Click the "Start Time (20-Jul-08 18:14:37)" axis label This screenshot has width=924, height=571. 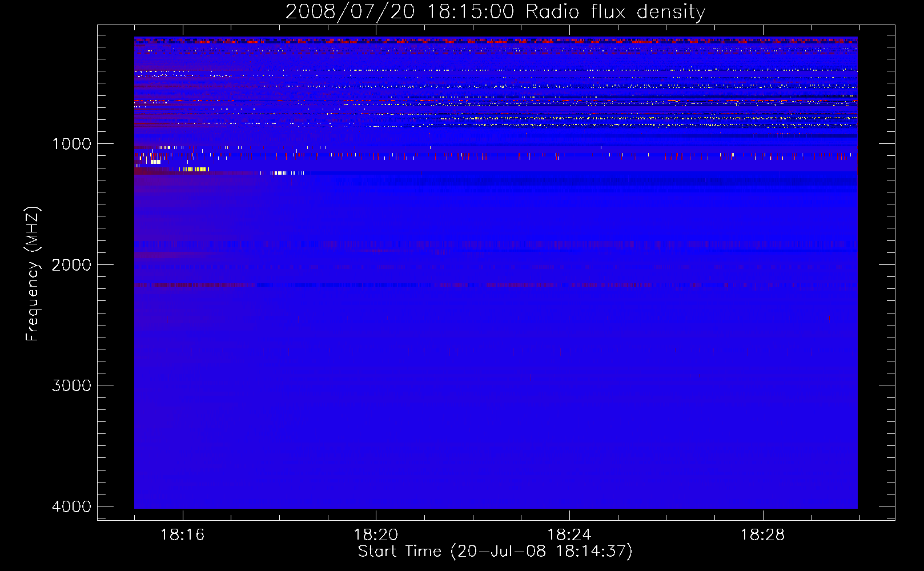coord(495,552)
